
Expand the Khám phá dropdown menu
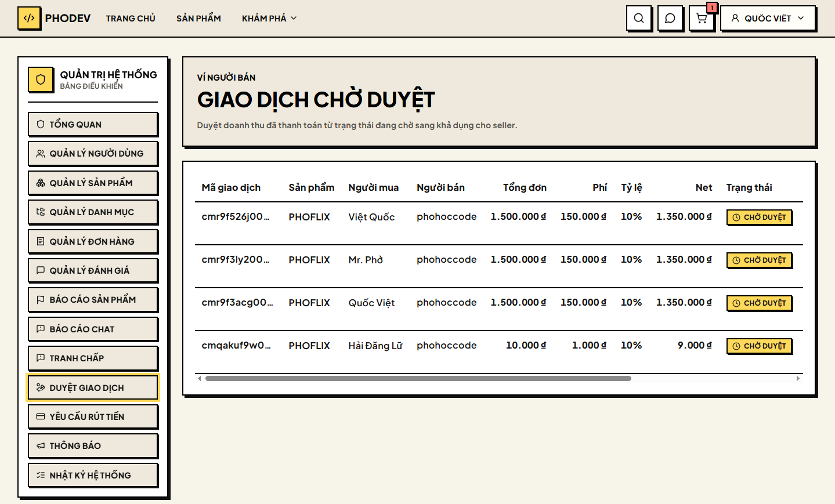[269, 19]
